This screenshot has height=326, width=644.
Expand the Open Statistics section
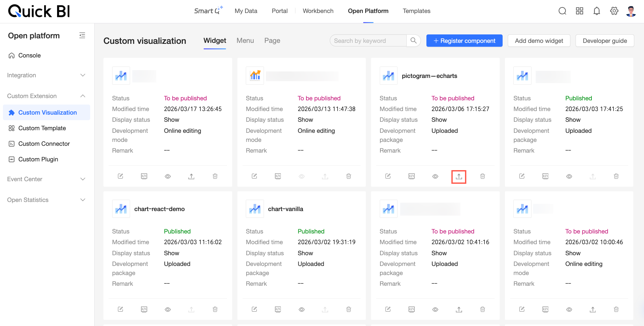pos(47,200)
